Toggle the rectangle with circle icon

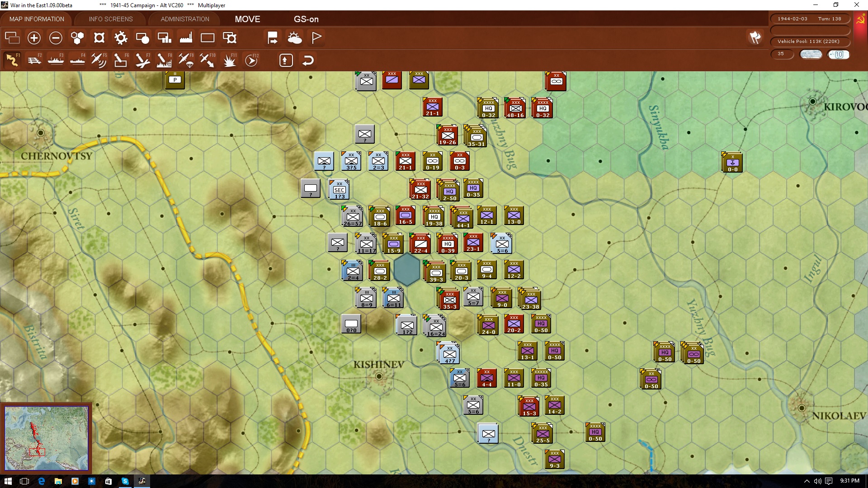tap(142, 38)
